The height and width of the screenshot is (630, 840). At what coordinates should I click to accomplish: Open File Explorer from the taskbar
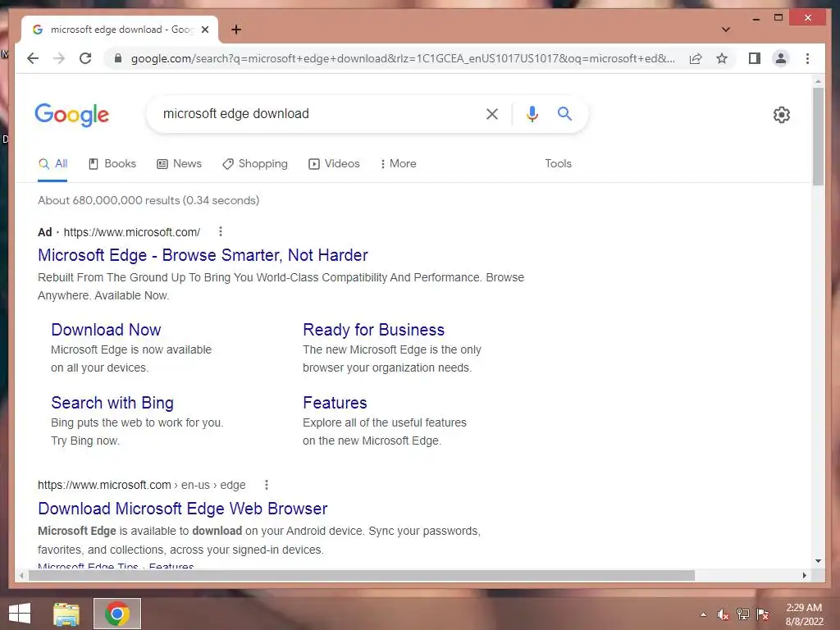click(66, 614)
